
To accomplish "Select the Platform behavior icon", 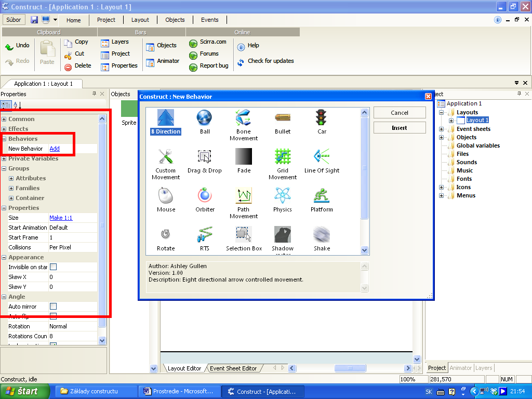I will [x=322, y=196].
